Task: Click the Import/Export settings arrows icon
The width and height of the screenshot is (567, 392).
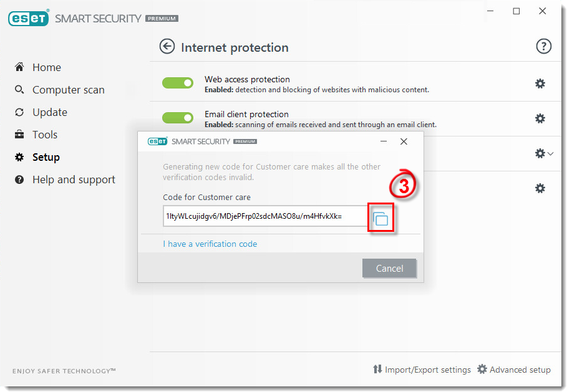Action: click(377, 369)
